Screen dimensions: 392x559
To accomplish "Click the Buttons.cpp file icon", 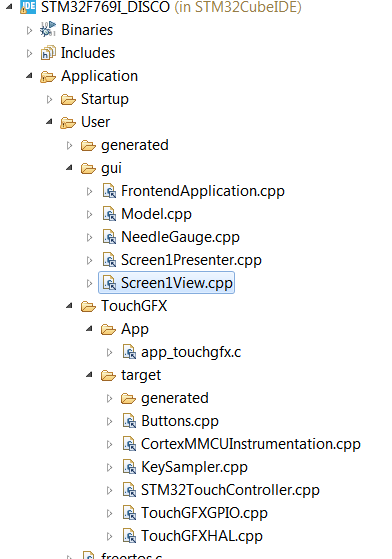I will [129, 421].
